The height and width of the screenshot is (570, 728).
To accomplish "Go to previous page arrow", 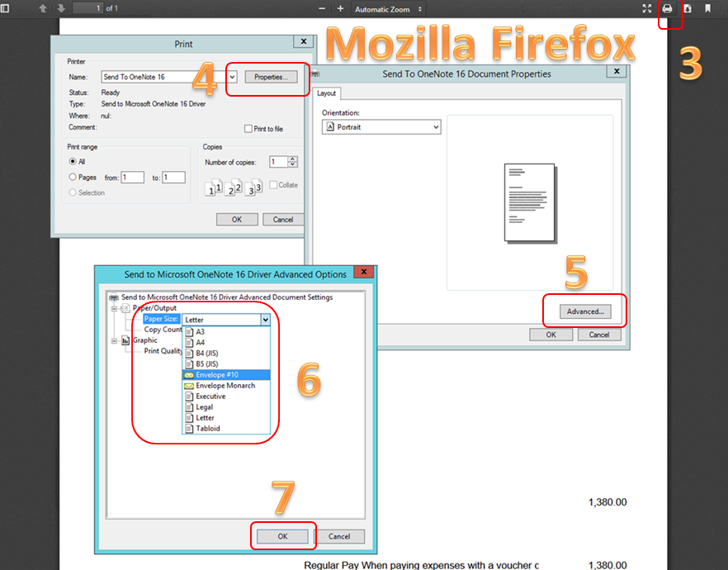I will pos(43,8).
